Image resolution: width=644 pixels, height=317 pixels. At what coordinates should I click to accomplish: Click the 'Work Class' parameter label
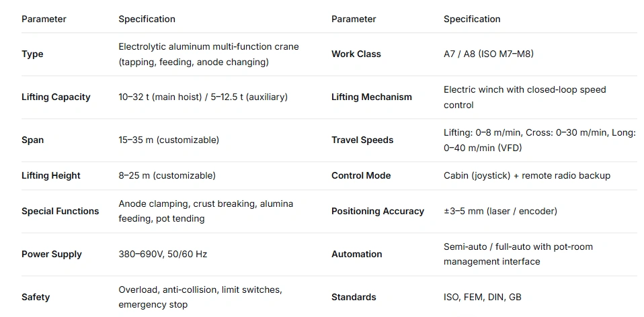tap(356, 54)
